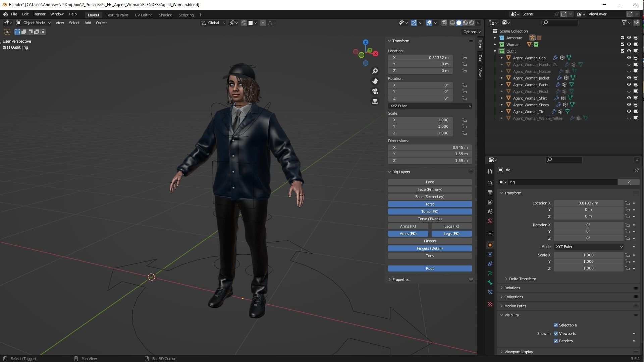The height and width of the screenshot is (362, 644).
Task: Open the Modifiers wrench properties tab
Action: [x=490, y=171]
